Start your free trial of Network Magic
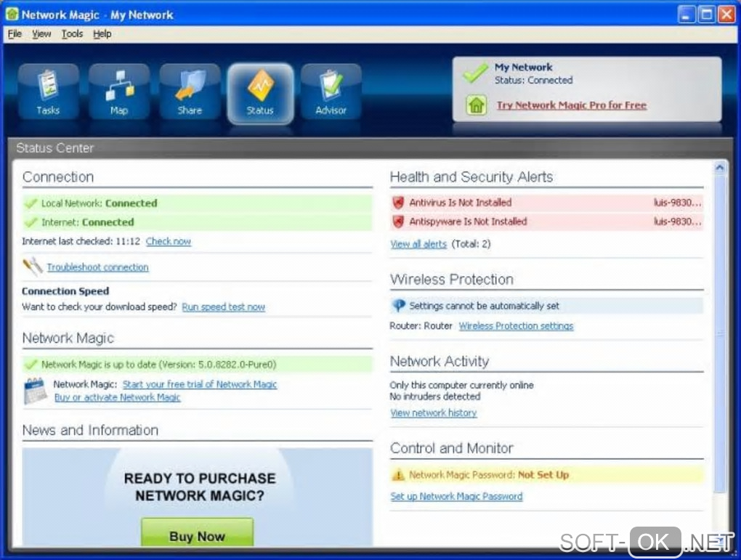The width and height of the screenshot is (741, 560). [200, 385]
